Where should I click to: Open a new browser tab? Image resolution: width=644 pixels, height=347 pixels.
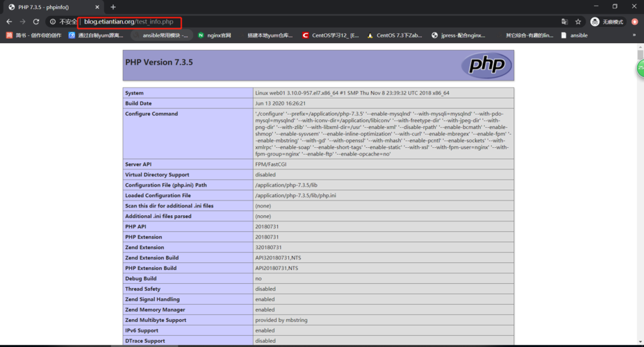coord(113,7)
